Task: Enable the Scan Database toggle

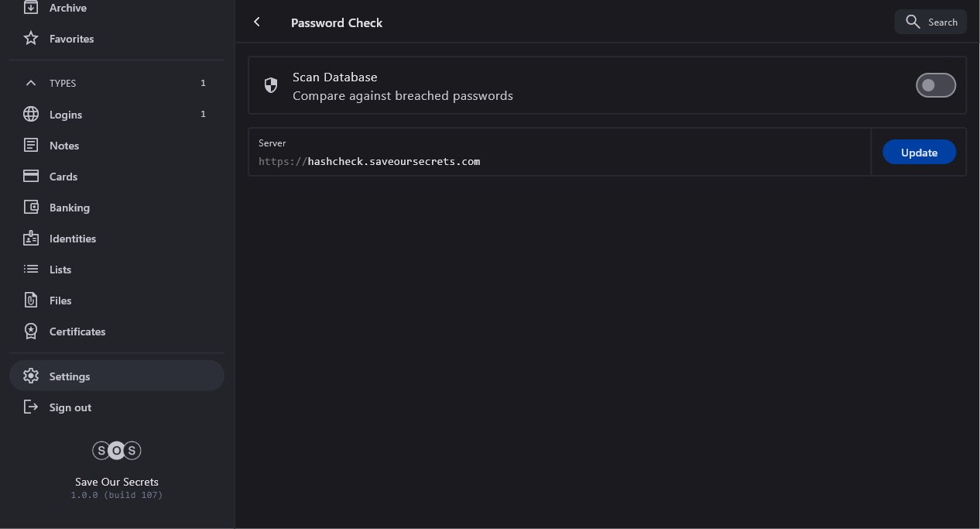Action: 935,85
